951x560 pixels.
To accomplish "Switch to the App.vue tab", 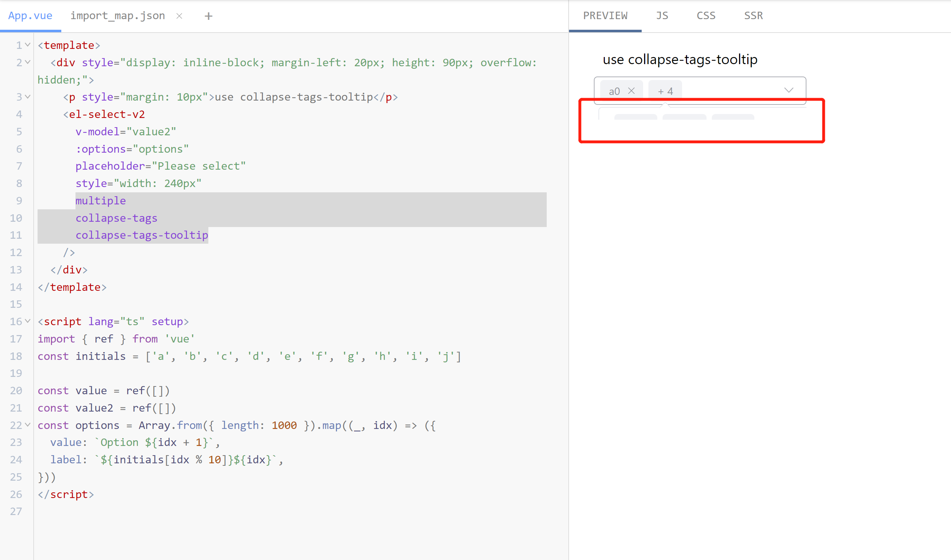I will tap(30, 16).
